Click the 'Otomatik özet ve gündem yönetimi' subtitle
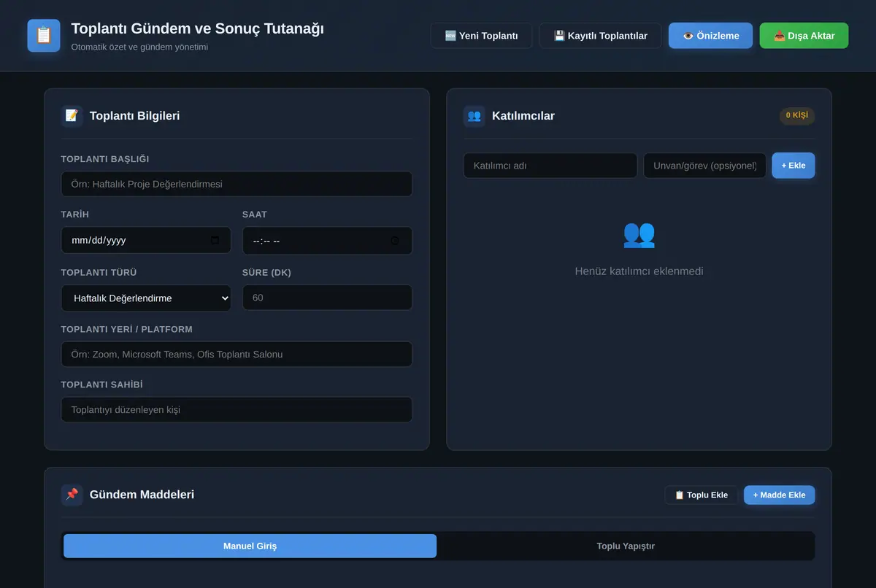 tap(139, 47)
